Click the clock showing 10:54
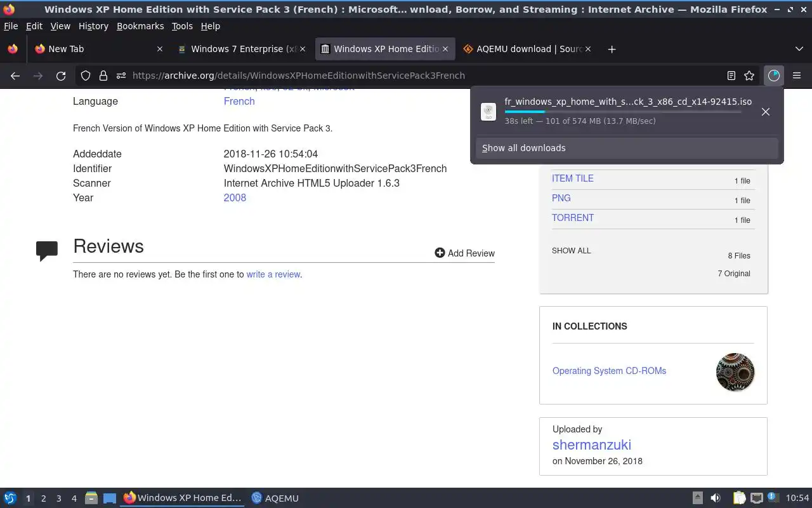The height and width of the screenshot is (508, 812). (797, 498)
